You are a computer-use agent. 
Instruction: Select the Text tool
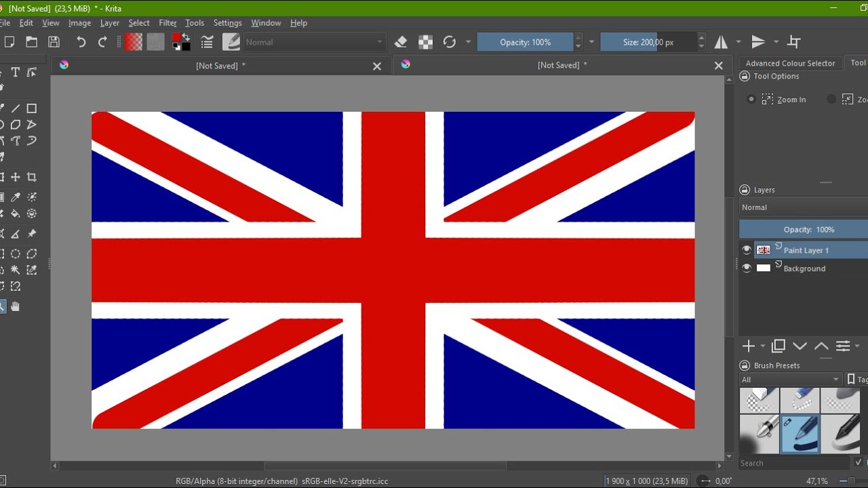click(x=15, y=73)
